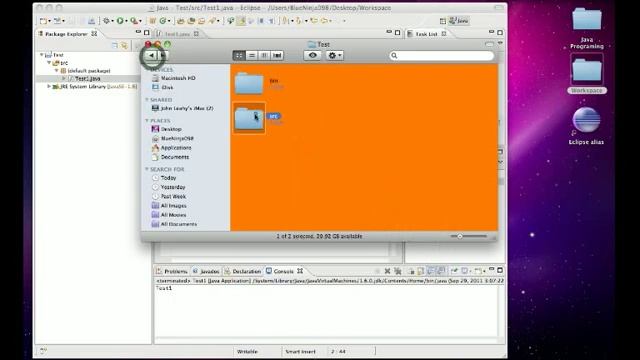Screen dimensions: 640x360
Task: Switch to the Console tab
Action: (x=284, y=271)
